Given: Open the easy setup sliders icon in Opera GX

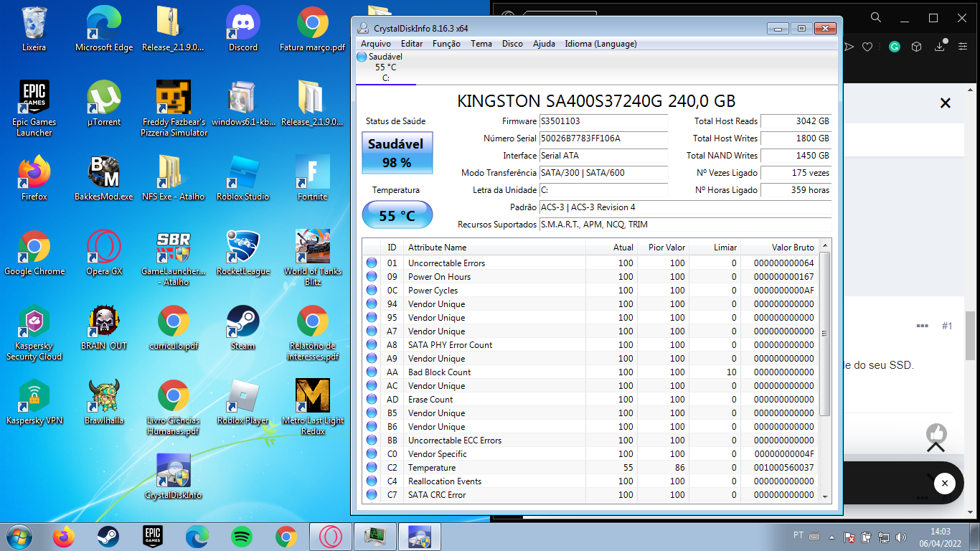Looking at the screenshot, I should [962, 47].
